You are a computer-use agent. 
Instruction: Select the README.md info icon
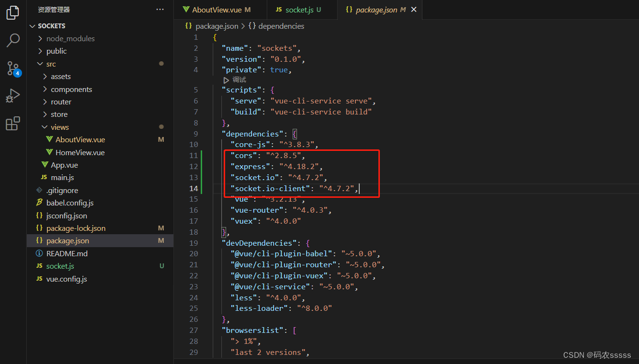tap(39, 253)
